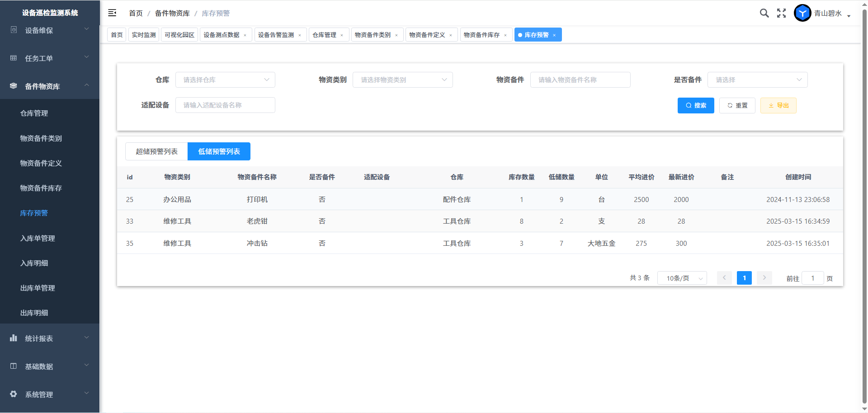868x413 pixels.
Task: Click the 统计报表 bar chart icon
Action: pyautogui.click(x=14, y=338)
